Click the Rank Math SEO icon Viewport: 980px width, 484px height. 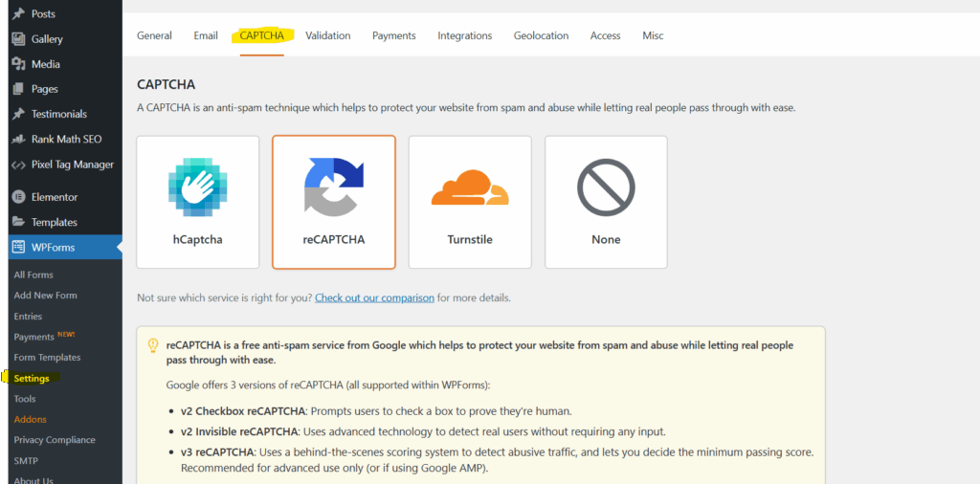click(18, 139)
